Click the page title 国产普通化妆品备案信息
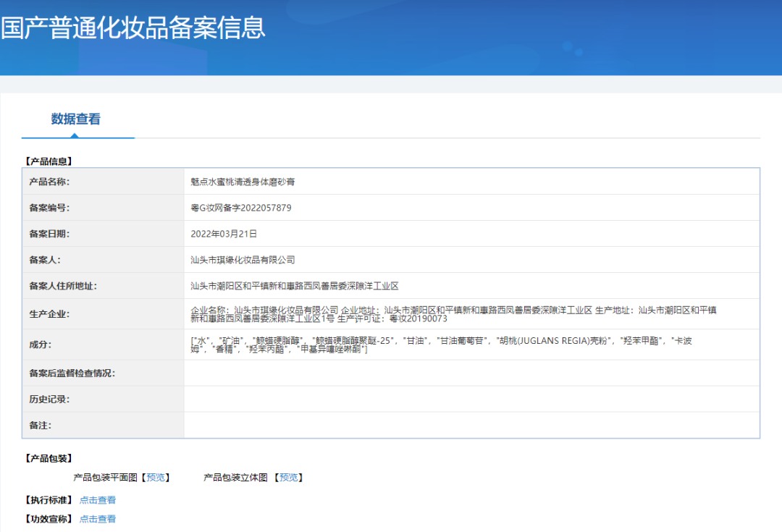Image resolution: width=782 pixels, height=532 pixels. 133,28
